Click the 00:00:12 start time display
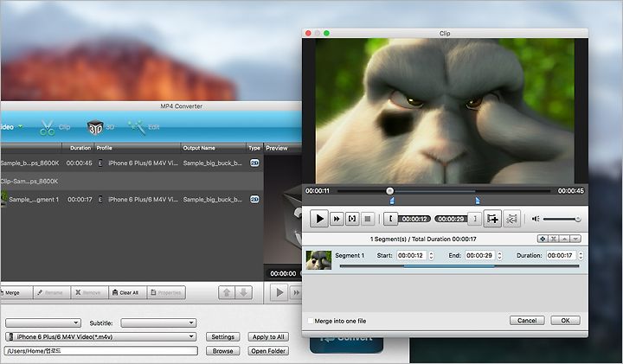623x364 pixels. pos(414,219)
